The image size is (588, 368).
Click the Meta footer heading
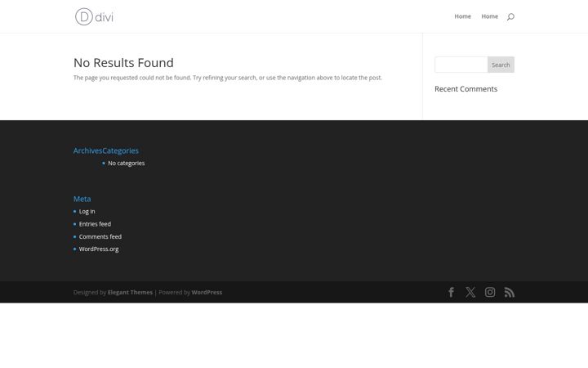82,199
